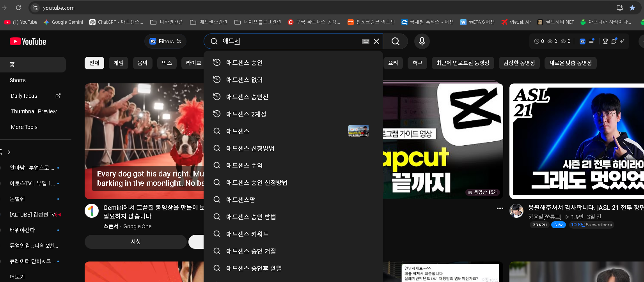Click the on-screen keyboard icon in search box
The width and height of the screenshot is (644, 282).
click(x=365, y=41)
